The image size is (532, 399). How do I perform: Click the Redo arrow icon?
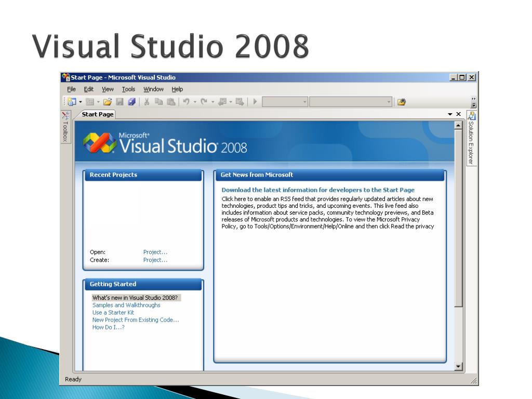pos(204,101)
